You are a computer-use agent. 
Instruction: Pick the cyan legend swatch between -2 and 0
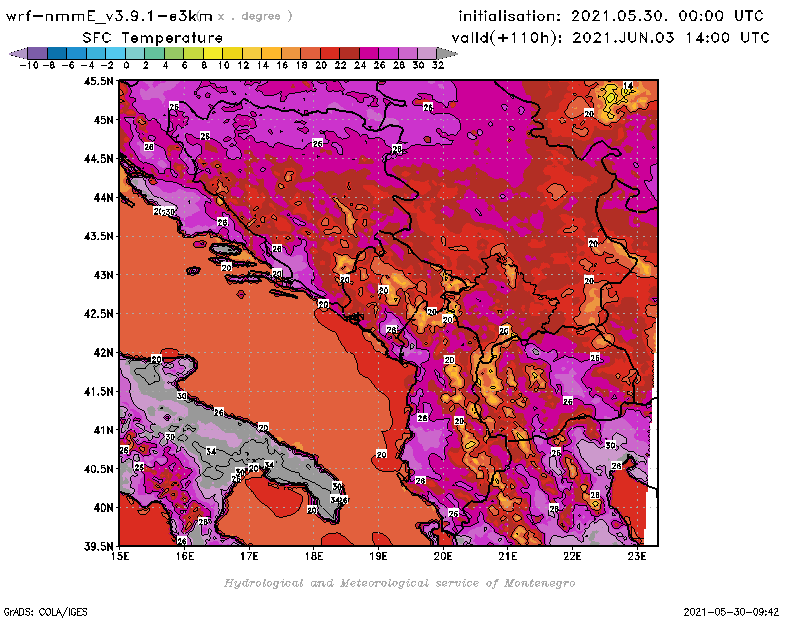pyautogui.click(x=116, y=53)
